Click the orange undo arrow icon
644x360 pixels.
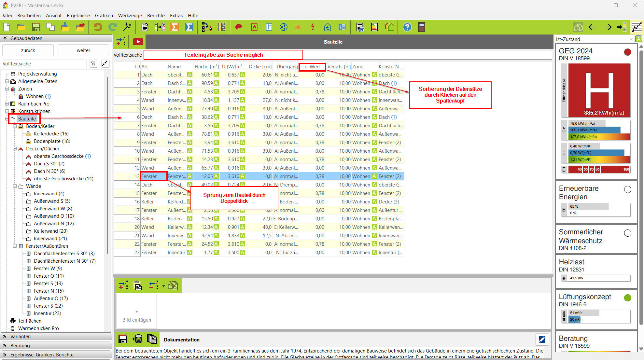click(x=98, y=27)
